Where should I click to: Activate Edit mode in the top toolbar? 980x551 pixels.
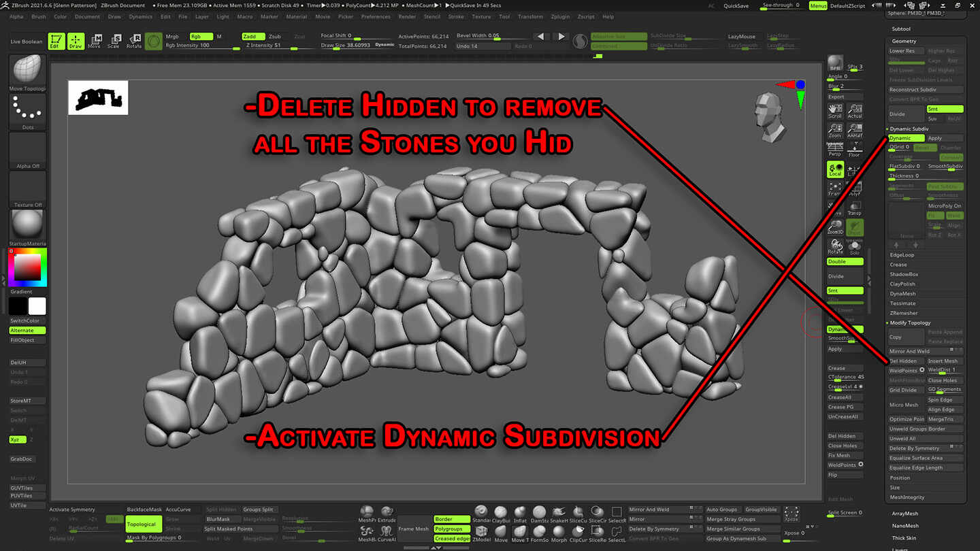56,41
